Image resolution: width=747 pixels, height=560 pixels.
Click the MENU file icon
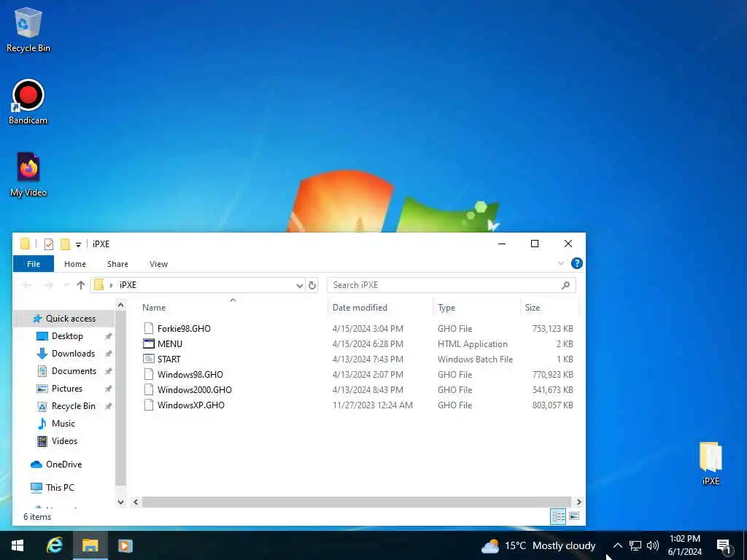[149, 344]
